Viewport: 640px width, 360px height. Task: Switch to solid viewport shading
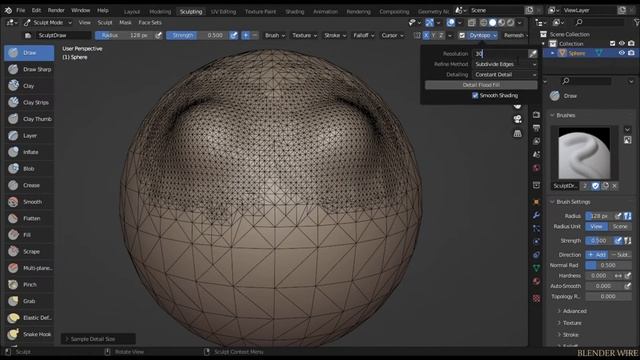tap(493, 23)
